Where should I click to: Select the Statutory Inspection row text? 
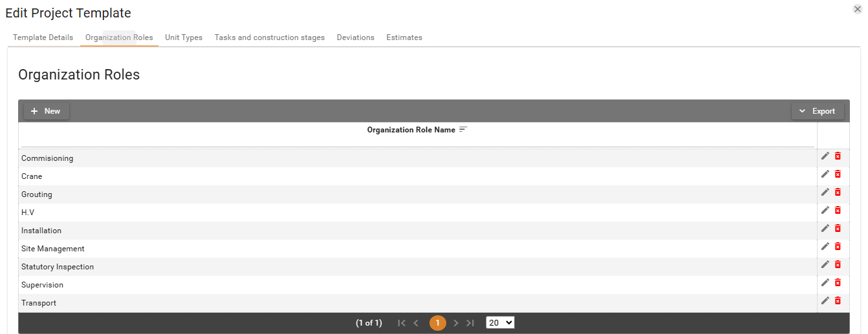58,267
